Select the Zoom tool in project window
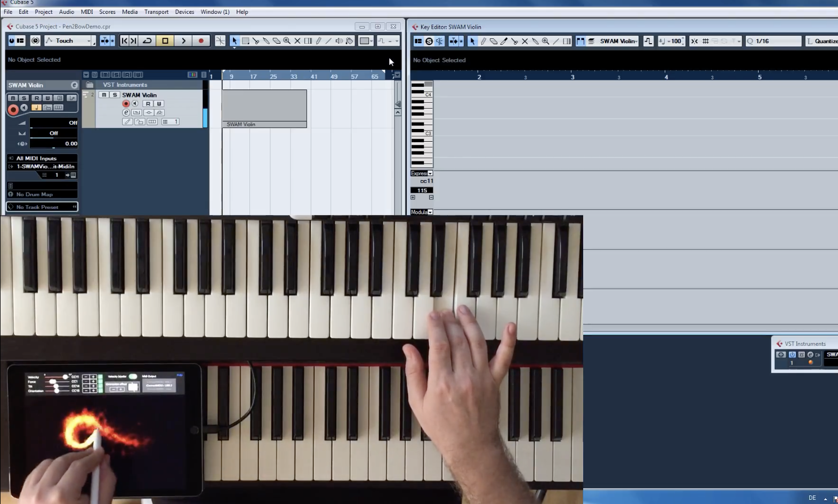The height and width of the screenshot is (504, 838). click(287, 40)
